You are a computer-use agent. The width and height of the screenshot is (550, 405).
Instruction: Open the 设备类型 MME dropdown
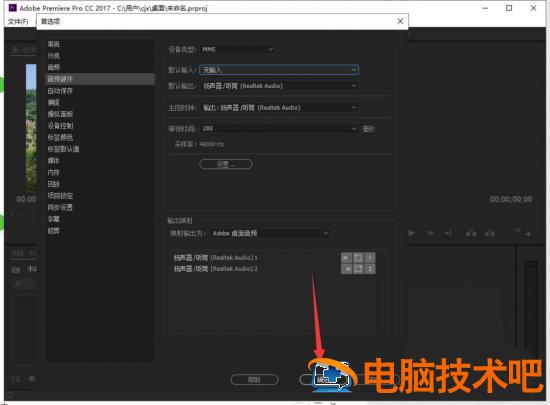point(237,49)
